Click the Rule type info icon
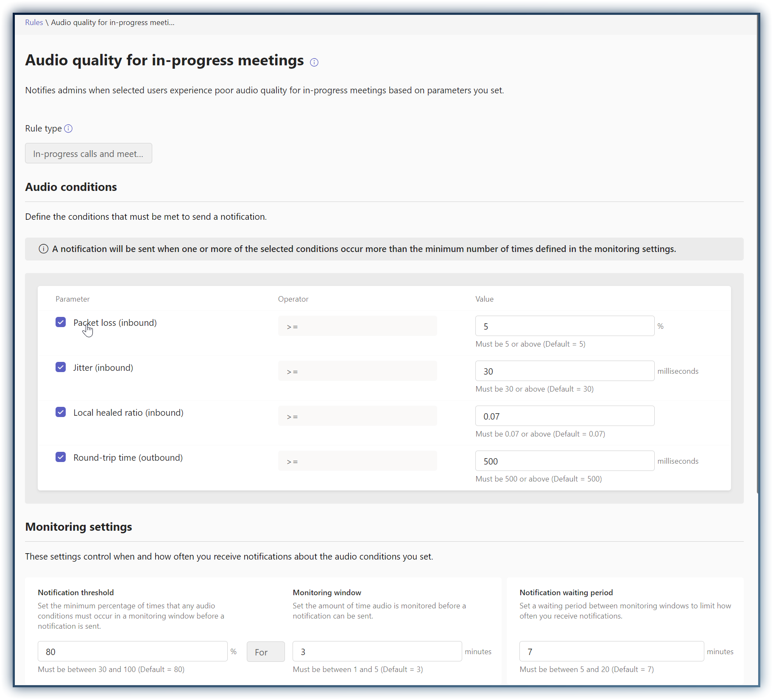Viewport: 773px width, 700px height. point(68,129)
